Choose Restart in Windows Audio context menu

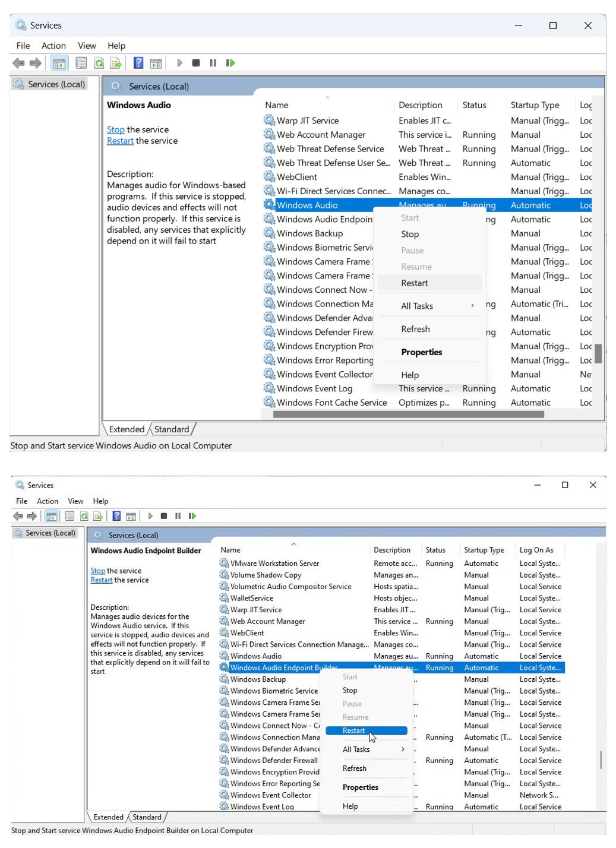pyautogui.click(x=414, y=283)
